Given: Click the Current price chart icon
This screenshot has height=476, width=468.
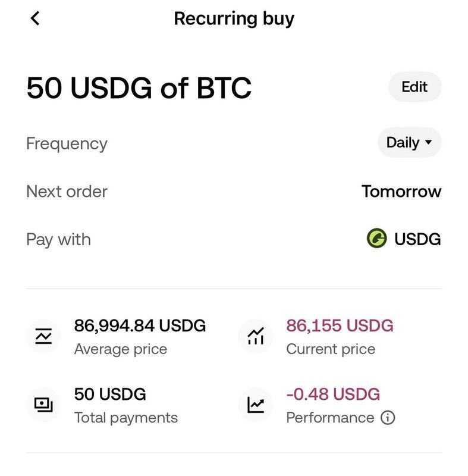Looking at the screenshot, I should point(255,336).
